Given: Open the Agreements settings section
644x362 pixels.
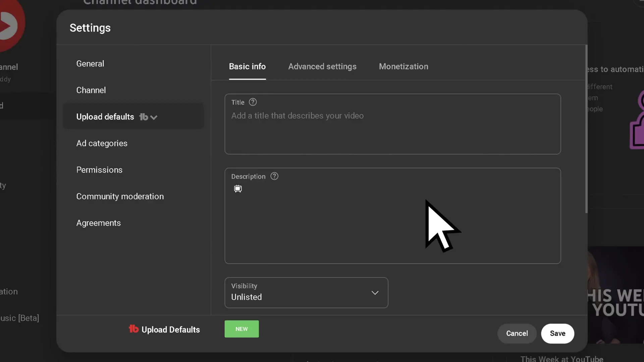Looking at the screenshot, I should point(98,223).
